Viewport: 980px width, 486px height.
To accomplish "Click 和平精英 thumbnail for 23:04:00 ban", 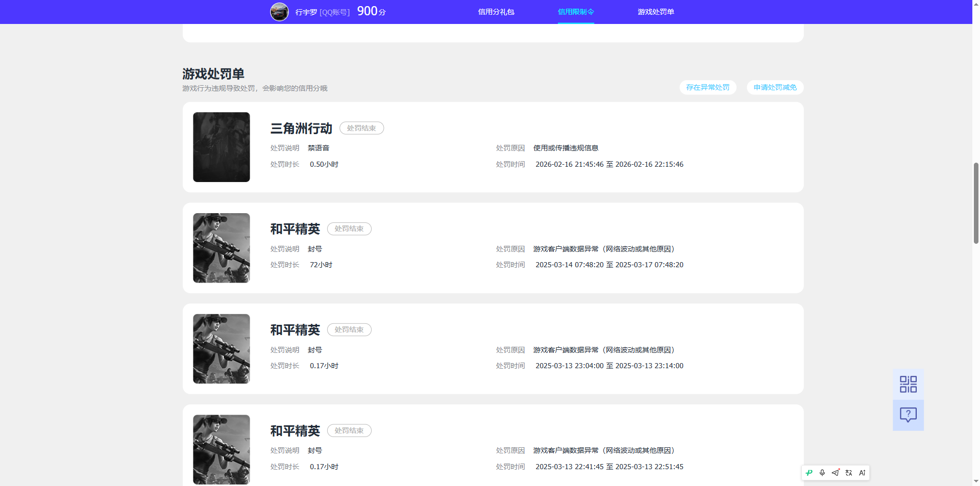I will click(x=222, y=349).
